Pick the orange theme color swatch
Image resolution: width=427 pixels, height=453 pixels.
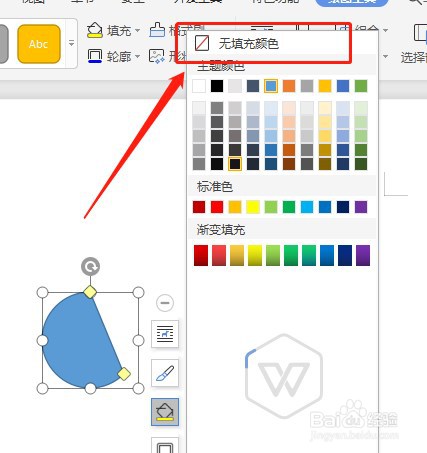[x=289, y=86]
